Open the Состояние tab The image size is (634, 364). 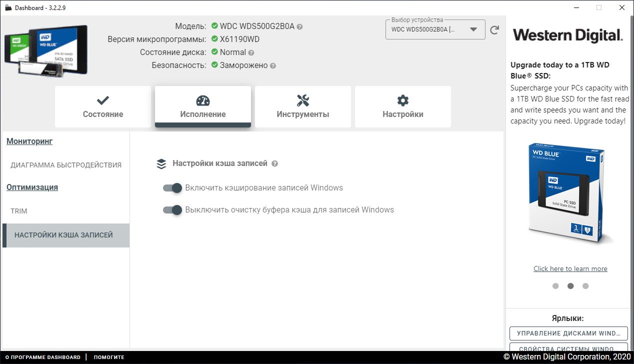click(x=103, y=106)
